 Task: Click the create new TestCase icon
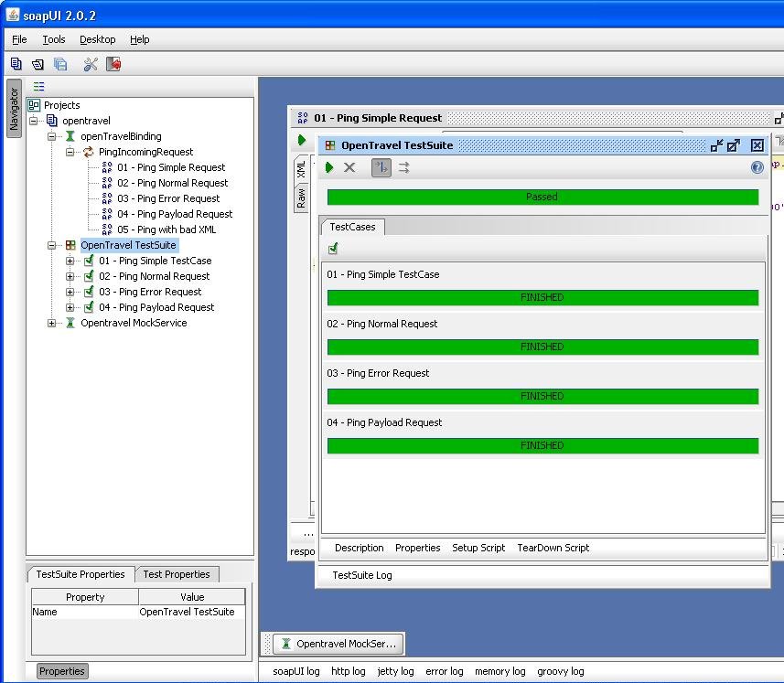click(333, 249)
